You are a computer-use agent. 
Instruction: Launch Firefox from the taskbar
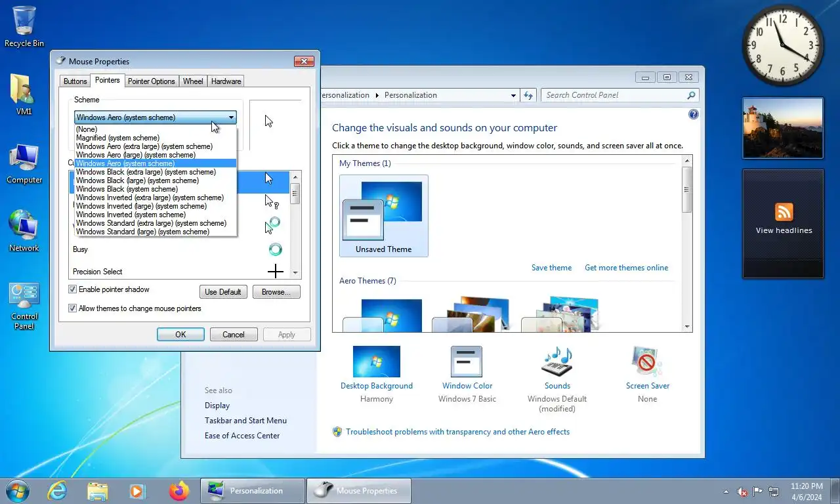pos(178,490)
